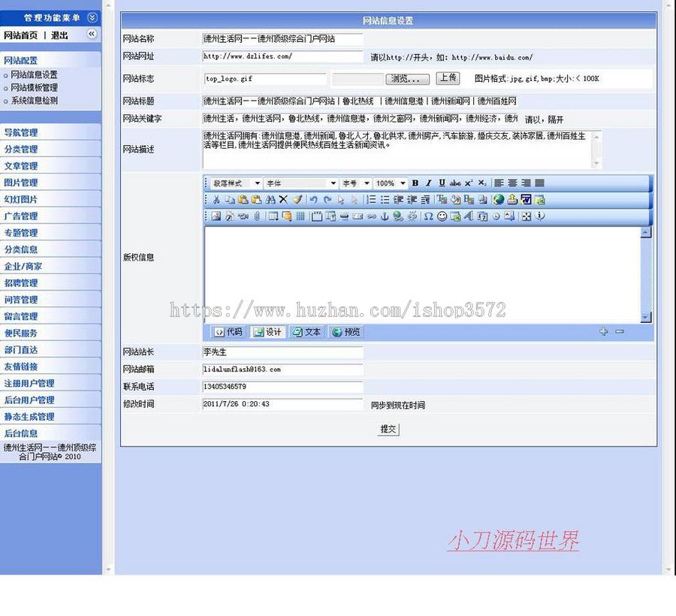Click the 网站名称 site name input field
Screen dimensions: 676x616
tap(282, 38)
